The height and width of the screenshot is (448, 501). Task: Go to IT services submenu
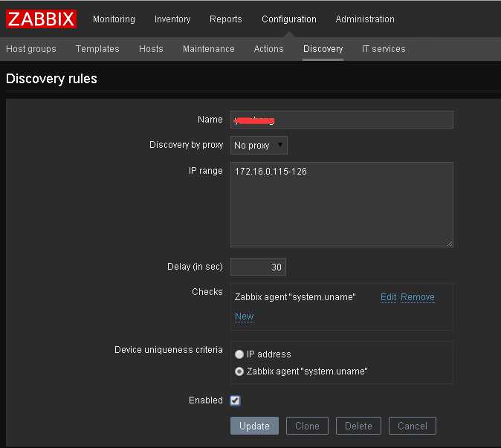pos(384,49)
